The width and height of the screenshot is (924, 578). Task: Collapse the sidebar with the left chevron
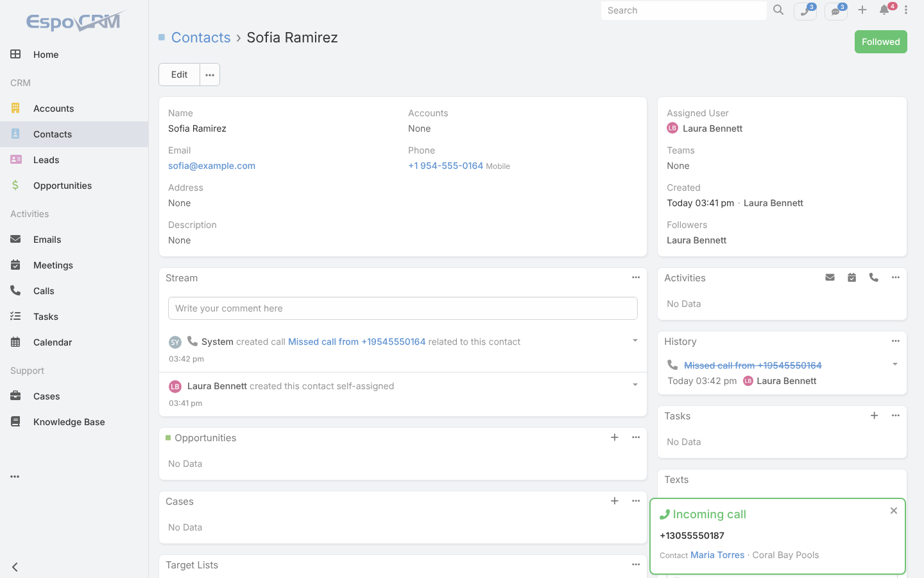click(x=15, y=567)
